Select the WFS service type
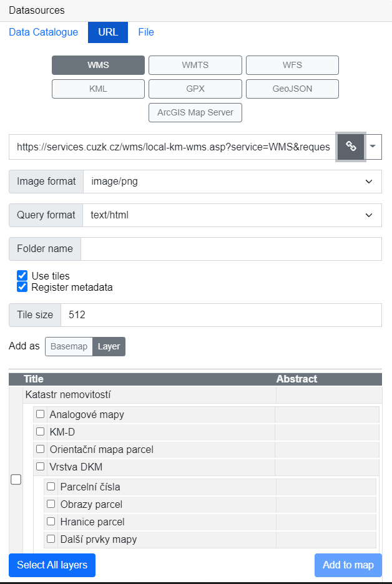The image size is (392, 584). click(x=292, y=65)
